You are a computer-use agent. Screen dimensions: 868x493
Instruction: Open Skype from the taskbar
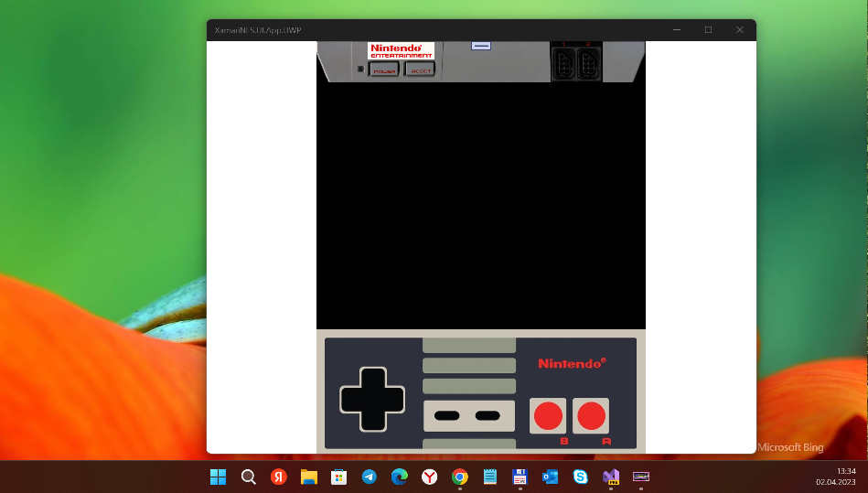point(580,477)
